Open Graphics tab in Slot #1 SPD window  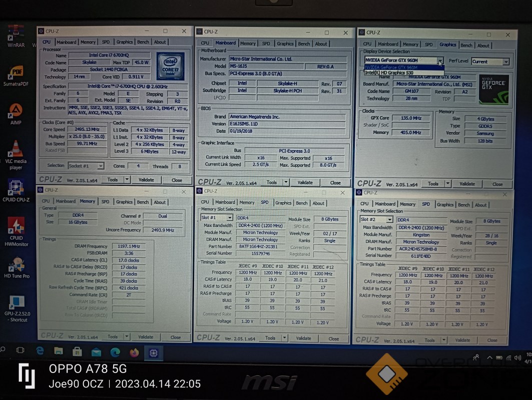[x=283, y=203]
